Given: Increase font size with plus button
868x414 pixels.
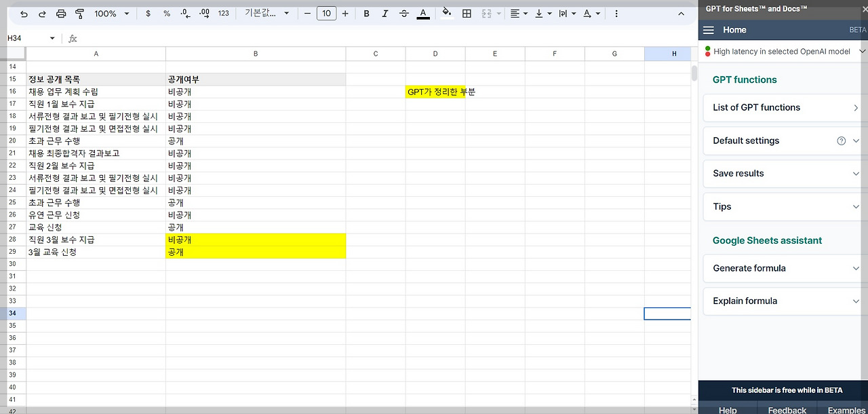Looking at the screenshot, I should pos(345,14).
